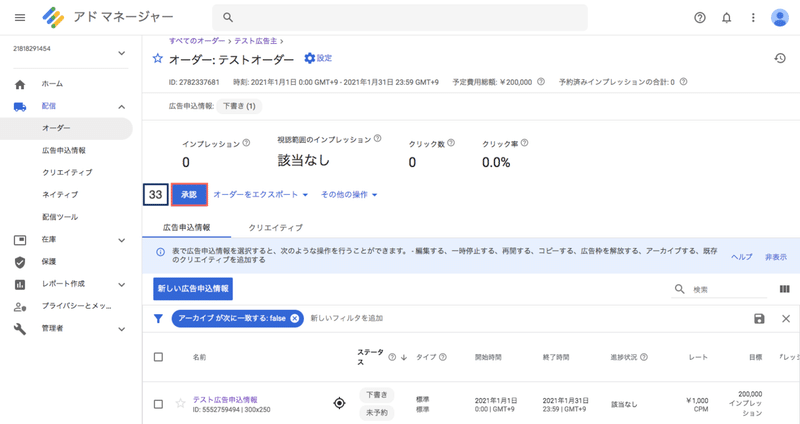800x424 pixels.
Task: Open オーダーをエクスポート dropdown
Action: (x=261, y=194)
